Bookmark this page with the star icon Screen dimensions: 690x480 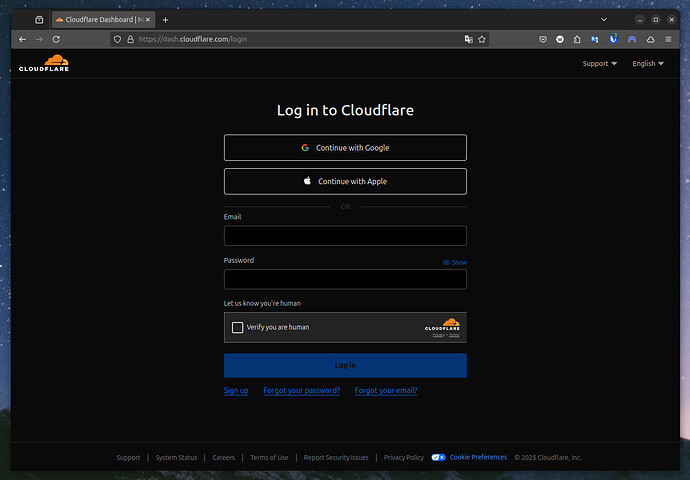[482, 39]
